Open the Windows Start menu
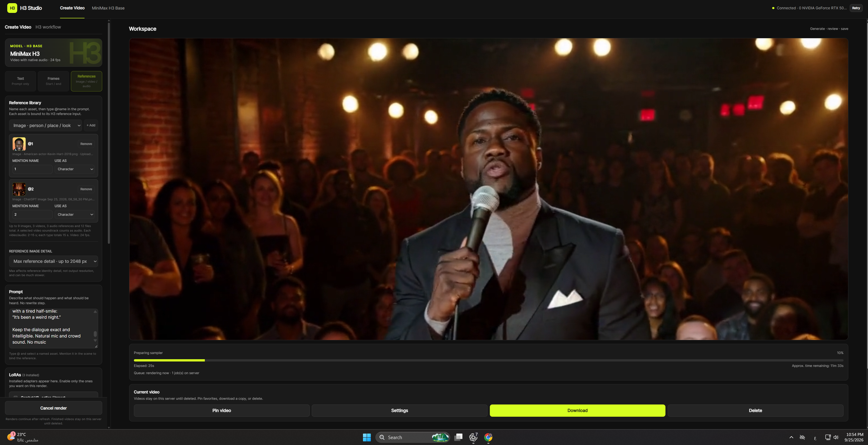The width and height of the screenshot is (868, 445). [367, 437]
